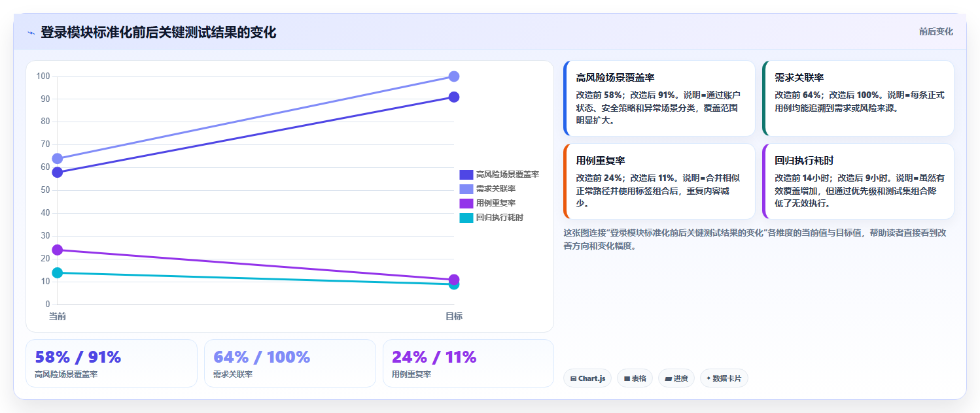Click the 58% / 91% stat value

(78, 357)
